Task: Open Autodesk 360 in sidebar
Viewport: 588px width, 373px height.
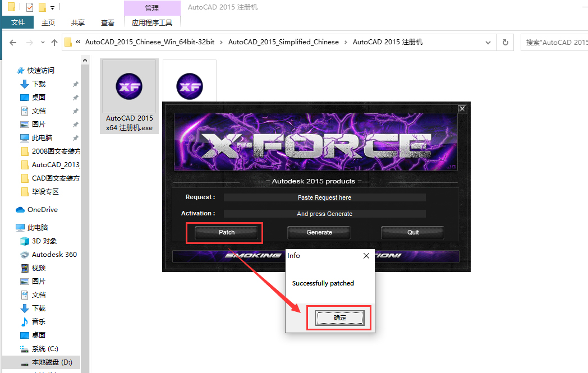Action: [x=54, y=255]
